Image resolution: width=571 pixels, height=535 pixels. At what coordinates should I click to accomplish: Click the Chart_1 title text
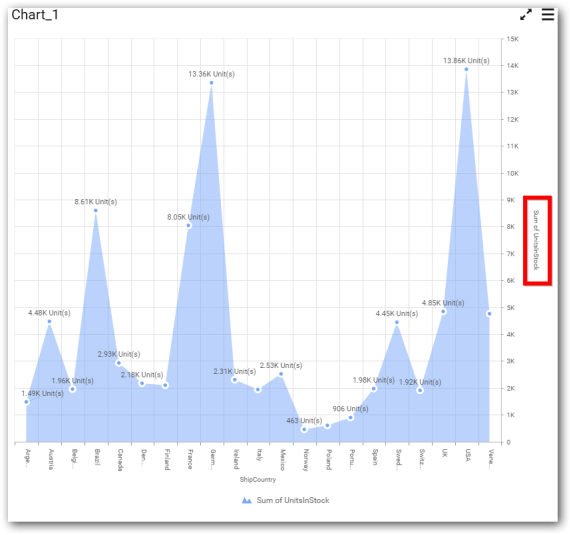[x=35, y=15]
